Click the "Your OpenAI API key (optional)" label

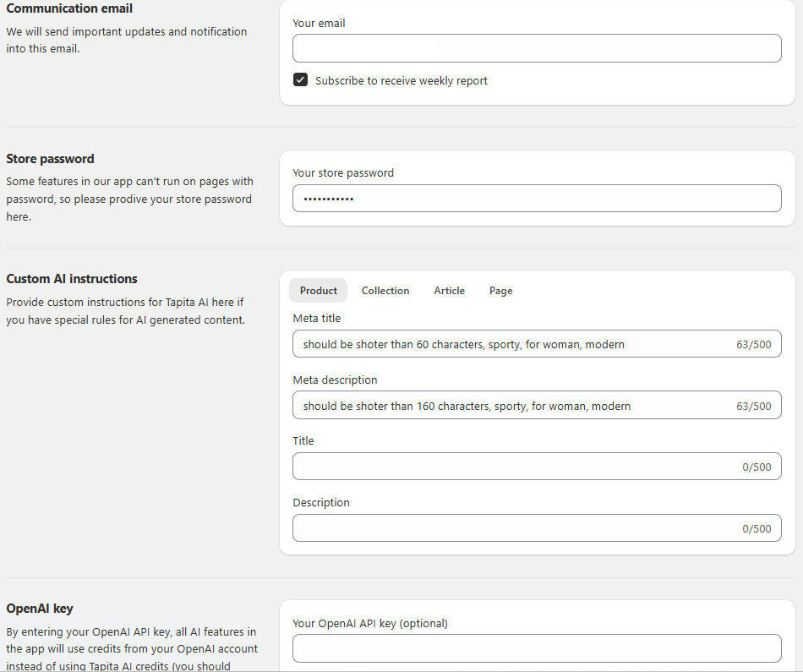[x=370, y=624]
